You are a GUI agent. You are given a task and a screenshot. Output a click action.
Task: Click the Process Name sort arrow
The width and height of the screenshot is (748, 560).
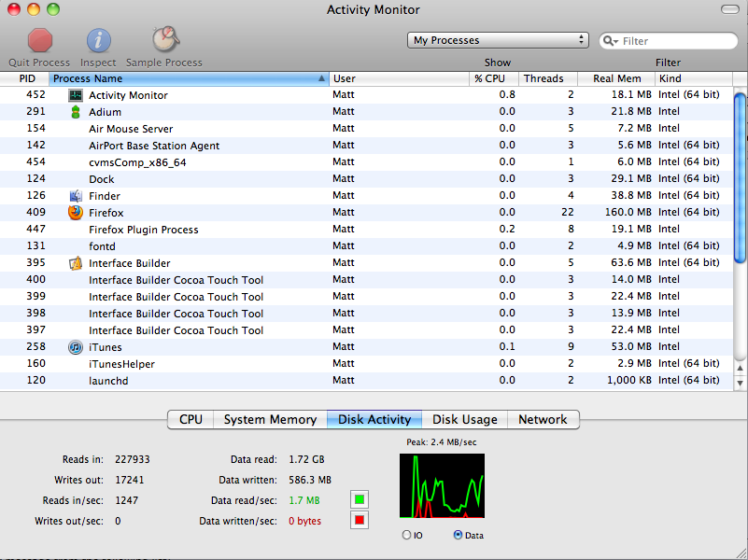click(321, 78)
